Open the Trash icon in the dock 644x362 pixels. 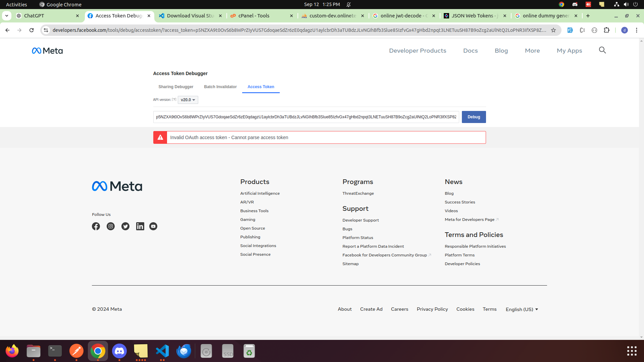[x=249, y=351]
